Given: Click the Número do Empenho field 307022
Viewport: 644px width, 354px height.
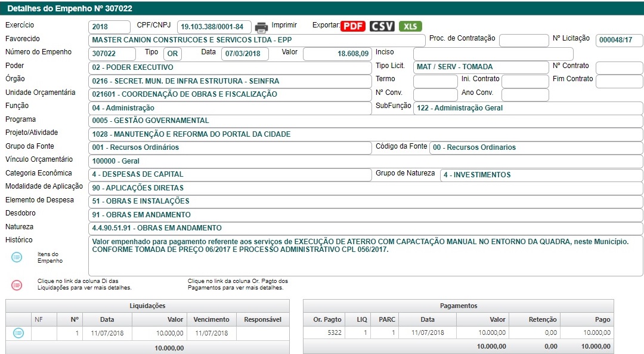Looking at the screenshot, I should (112, 54).
